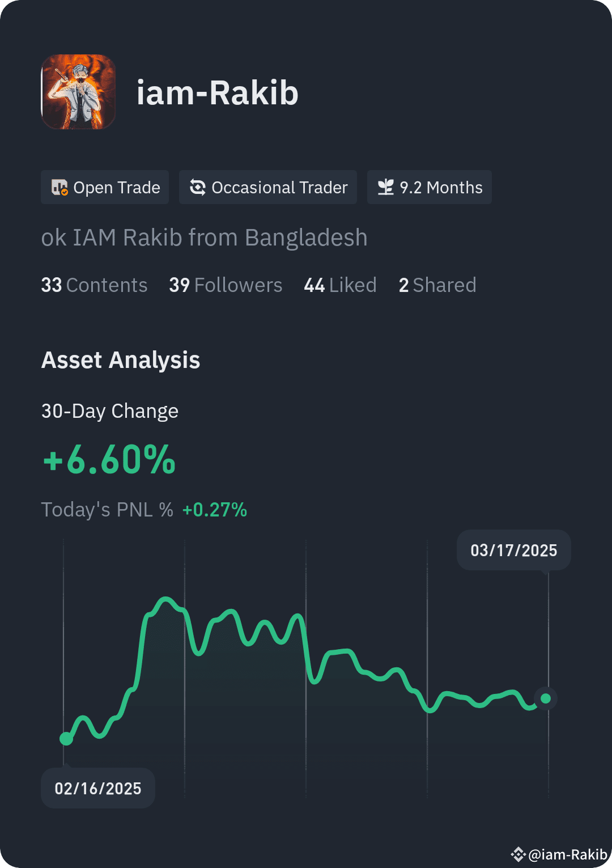
Task: Click the +6.60% 30-day change value
Action: pyautogui.click(x=109, y=459)
